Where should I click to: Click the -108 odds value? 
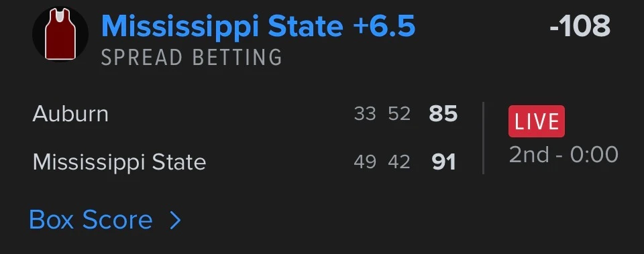[580, 26]
